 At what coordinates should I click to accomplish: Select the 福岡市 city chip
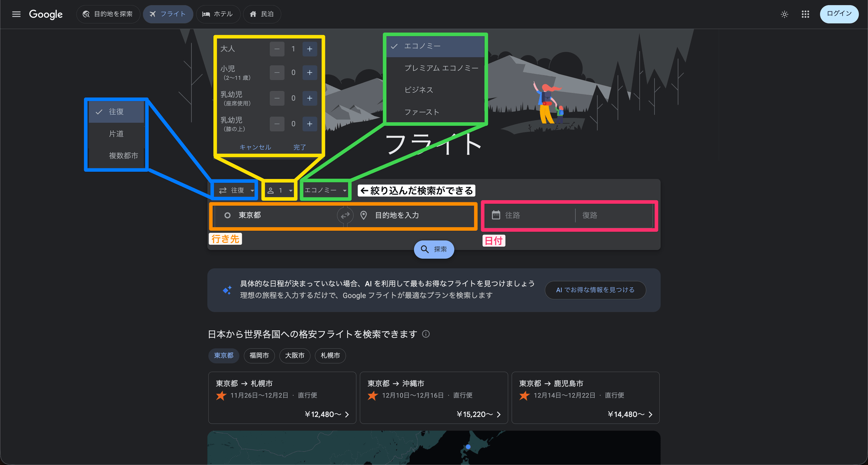pyautogui.click(x=259, y=356)
